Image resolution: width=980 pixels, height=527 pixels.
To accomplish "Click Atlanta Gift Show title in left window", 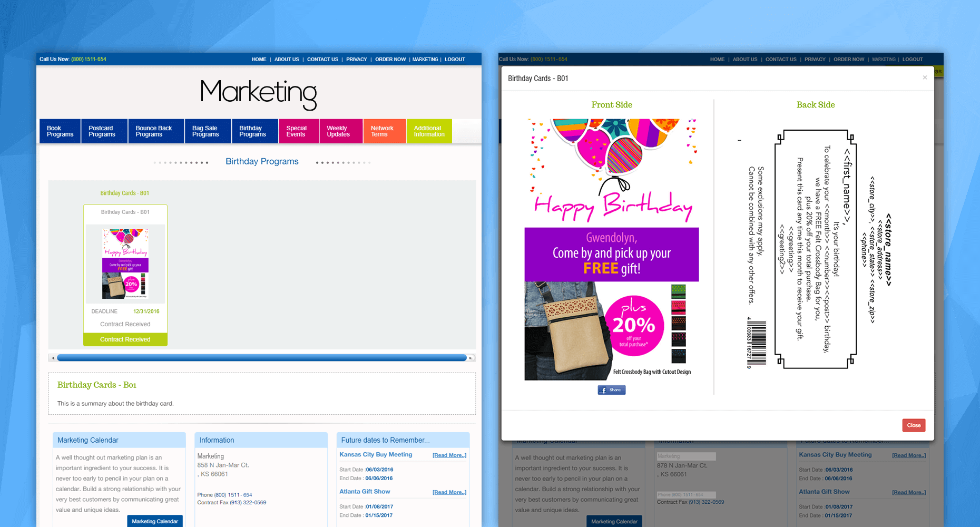I will 365,491.
